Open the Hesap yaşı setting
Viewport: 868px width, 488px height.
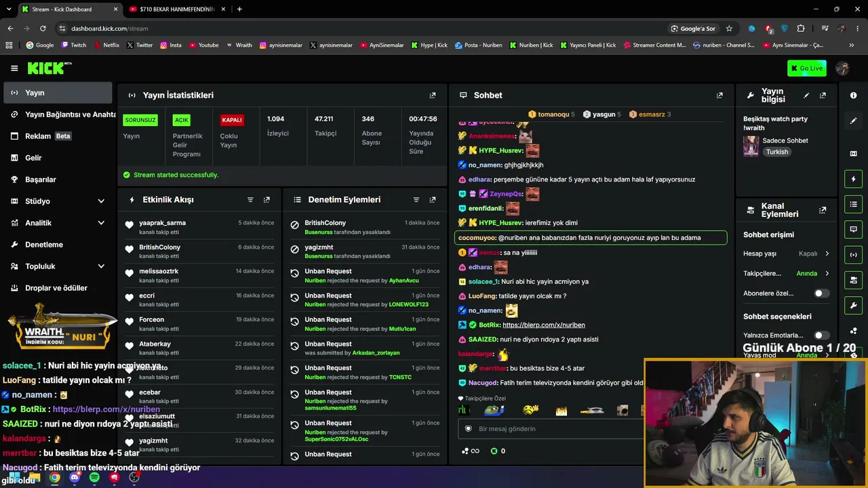coord(787,253)
